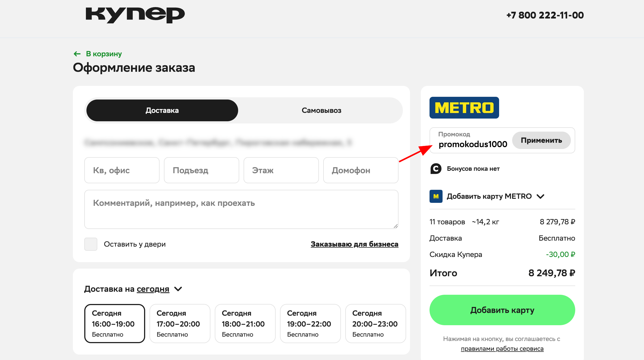Screen dimensions: 644x360
Task: Click the METRO banner logo
Action: (464, 108)
